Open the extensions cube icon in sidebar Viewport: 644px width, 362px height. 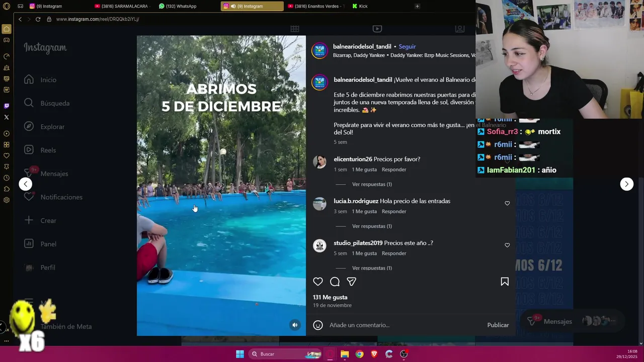[x=7, y=189]
